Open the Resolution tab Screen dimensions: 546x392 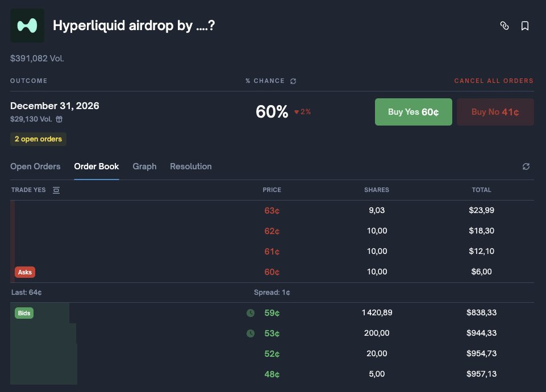click(x=191, y=166)
